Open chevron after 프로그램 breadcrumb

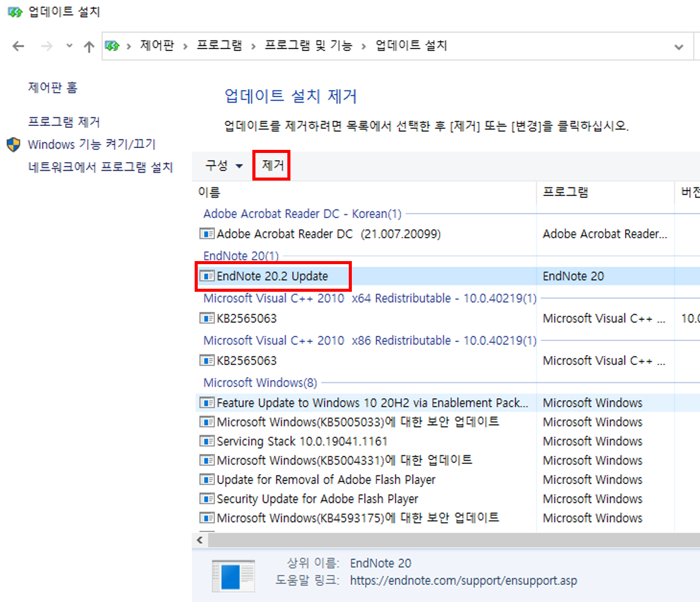click(x=253, y=46)
